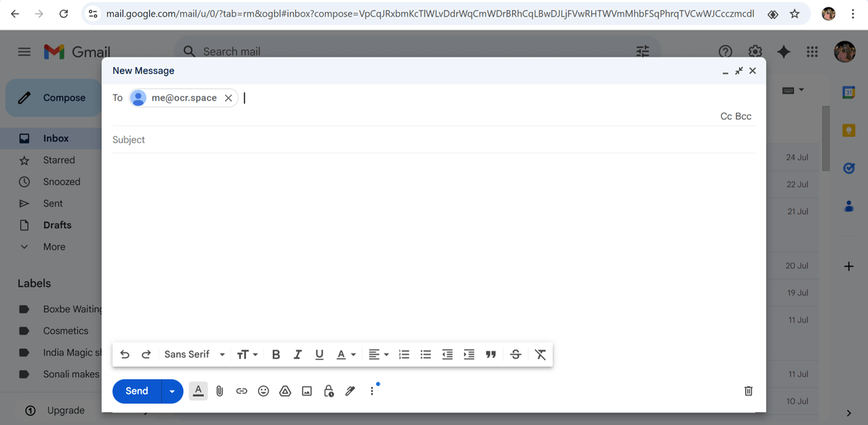This screenshot has width=868, height=425.
Task: Click the quote formatting icon
Action: (490, 354)
